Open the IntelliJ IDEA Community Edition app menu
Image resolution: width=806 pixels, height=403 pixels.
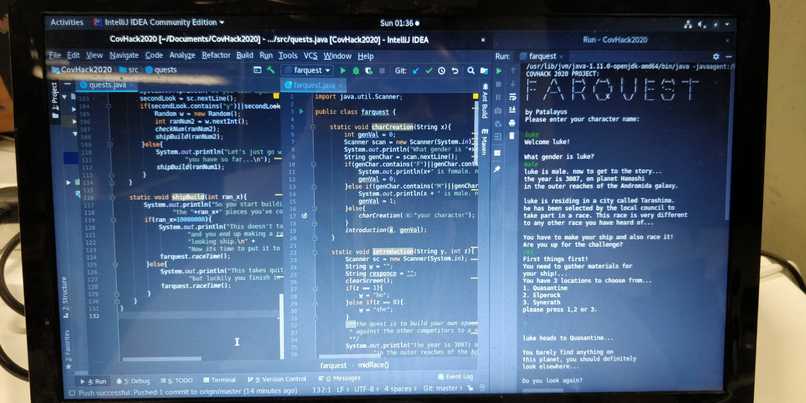[159, 22]
